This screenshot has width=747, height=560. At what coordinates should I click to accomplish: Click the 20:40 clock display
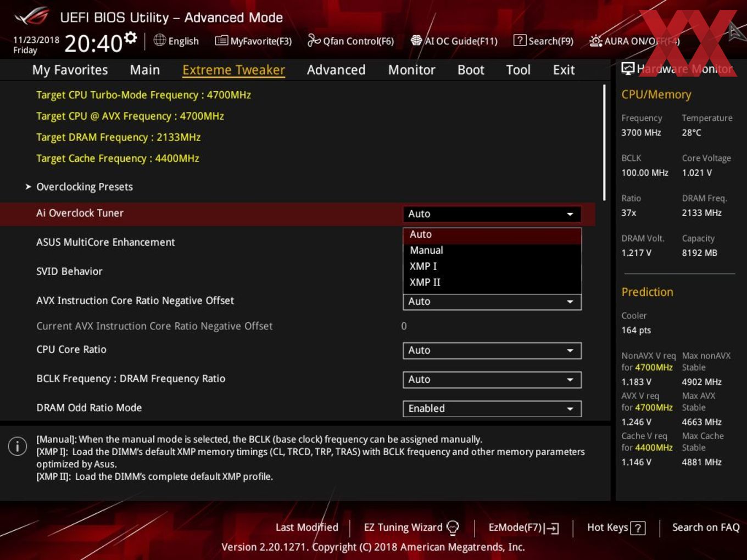(93, 43)
